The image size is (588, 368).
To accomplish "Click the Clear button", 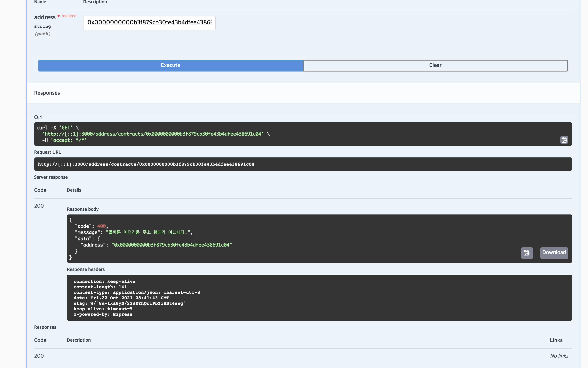I will (x=435, y=65).
